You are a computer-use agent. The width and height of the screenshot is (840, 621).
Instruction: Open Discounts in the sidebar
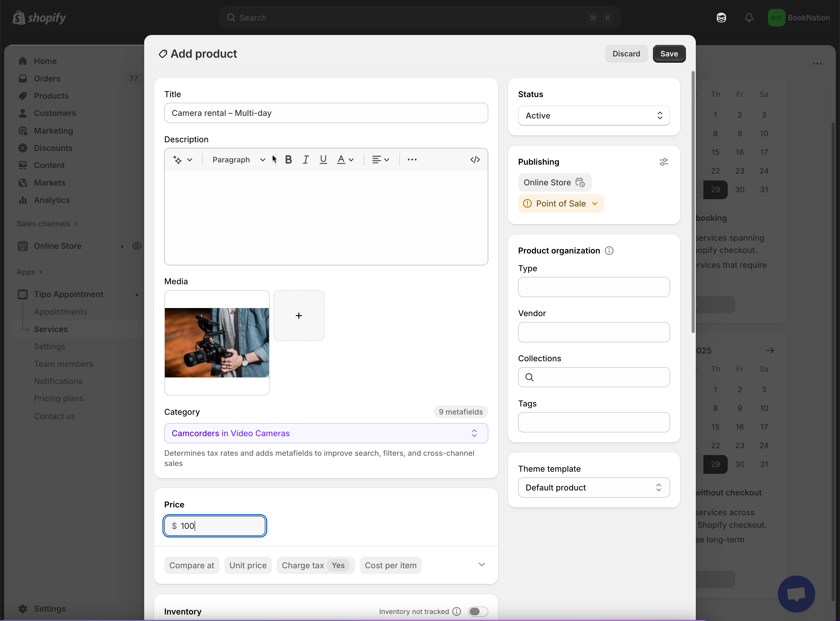pos(53,148)
